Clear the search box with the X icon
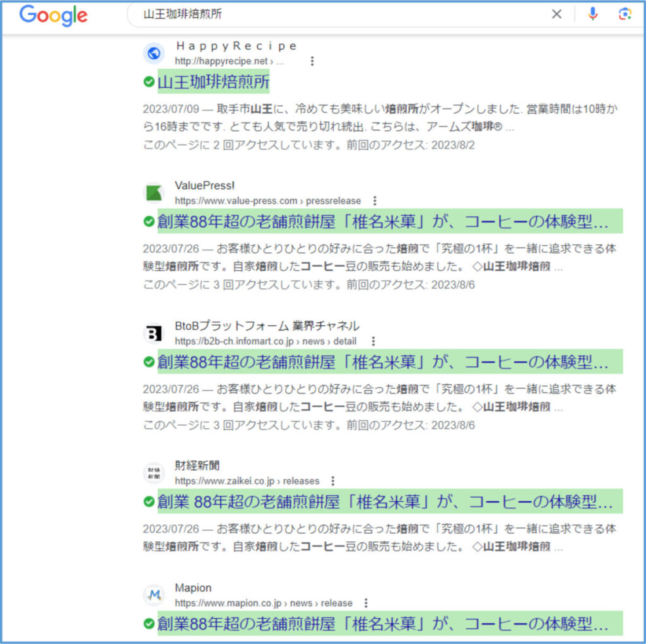 click(x=556, y=14)
